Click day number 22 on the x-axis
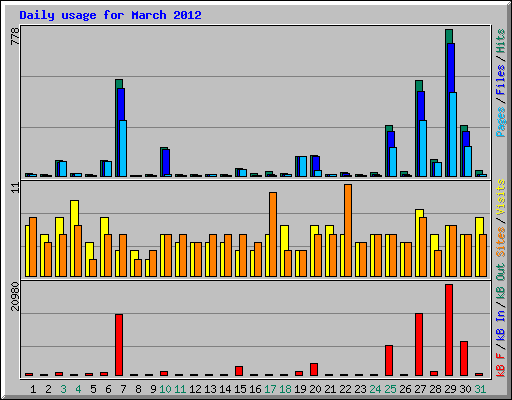This screenshot has height=400, width=512. 345,389
